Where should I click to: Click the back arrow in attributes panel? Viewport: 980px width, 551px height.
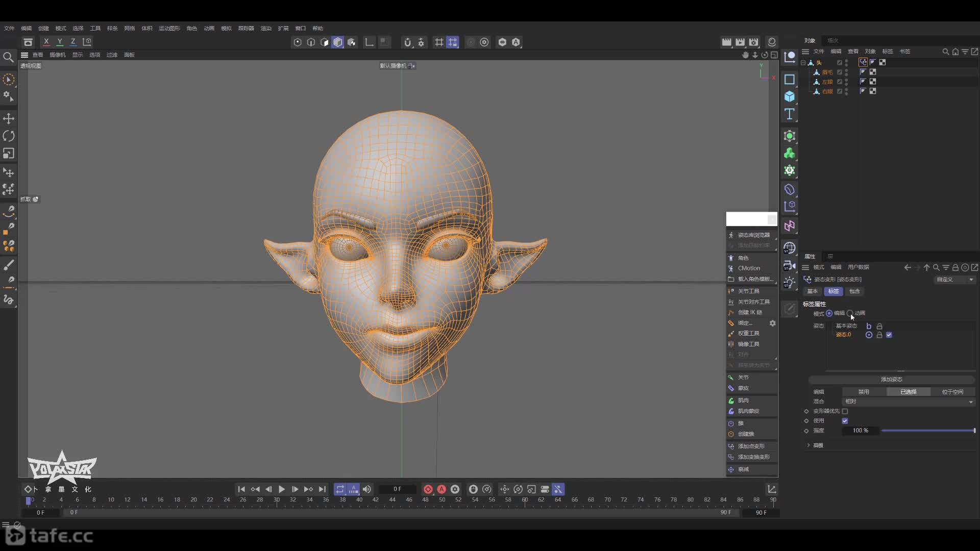click(907, 267)
